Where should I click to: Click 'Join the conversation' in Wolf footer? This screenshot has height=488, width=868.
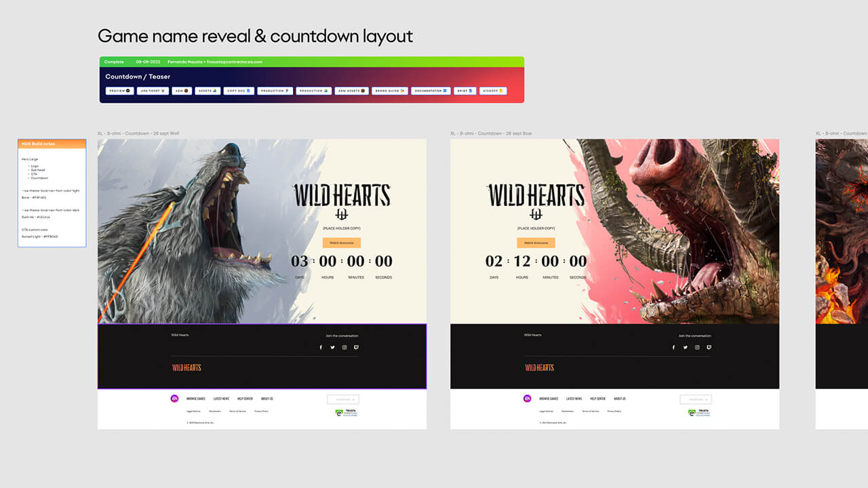[x=342, y=335]
